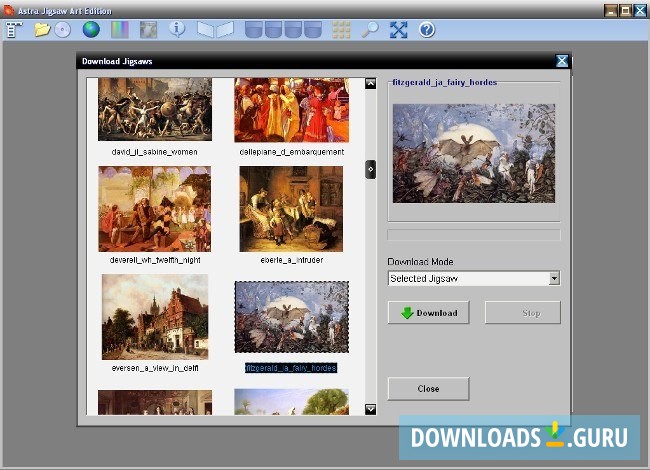The width and height of the screenshot is (650, 470).
Task: Click the download progress bar
Action: [x=474, y=235]
